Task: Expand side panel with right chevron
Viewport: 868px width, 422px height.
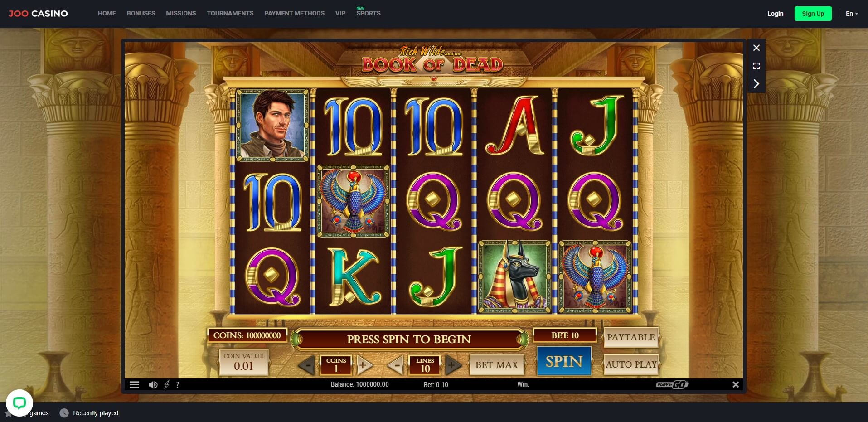Action: 756,84
